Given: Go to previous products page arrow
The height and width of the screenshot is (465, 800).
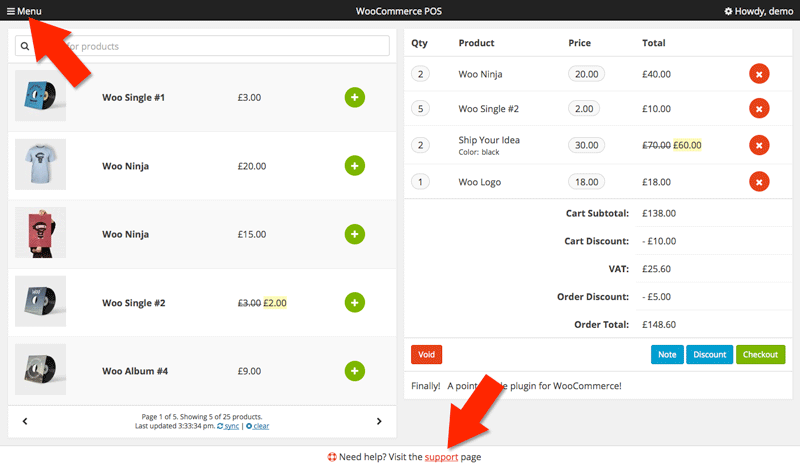Looking at the screenshot, I should click(25, 421).
